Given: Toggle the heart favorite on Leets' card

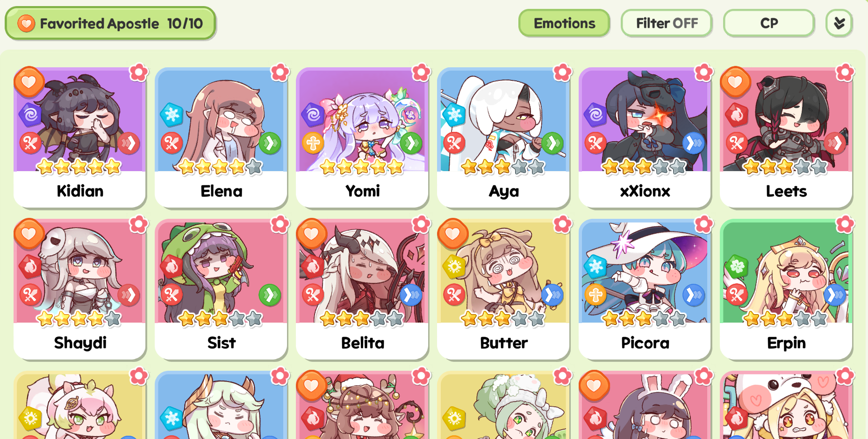Looking at the screenshot, I should pyautogui.click(x=735, y=82).
